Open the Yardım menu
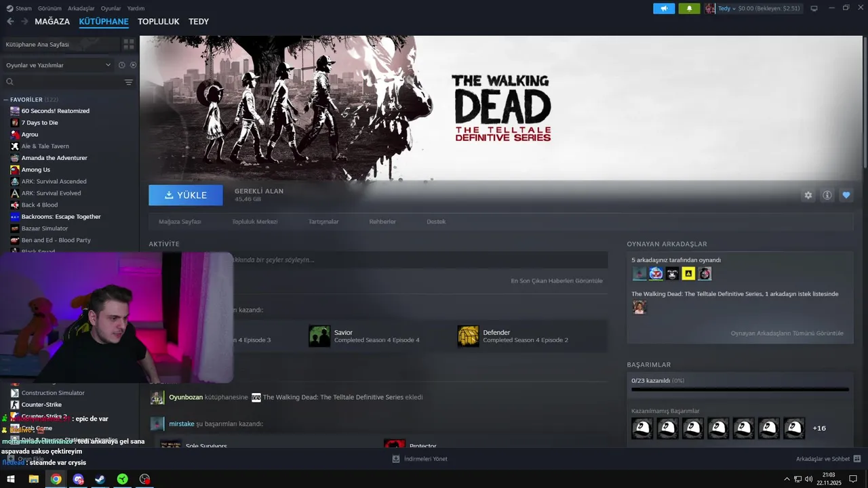The width and height of the screenshot is (868, 488). click(136, 8)
